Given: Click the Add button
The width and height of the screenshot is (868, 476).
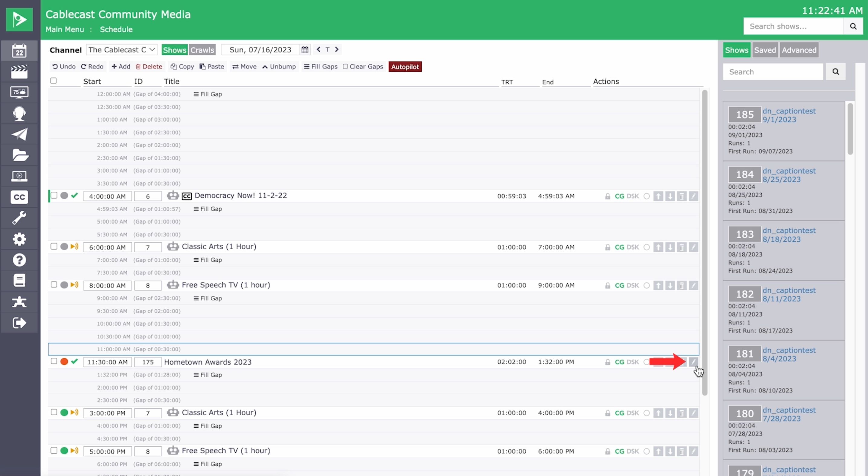Looking at the screenshot, I should pyautogui.click(x=121, y=67).
